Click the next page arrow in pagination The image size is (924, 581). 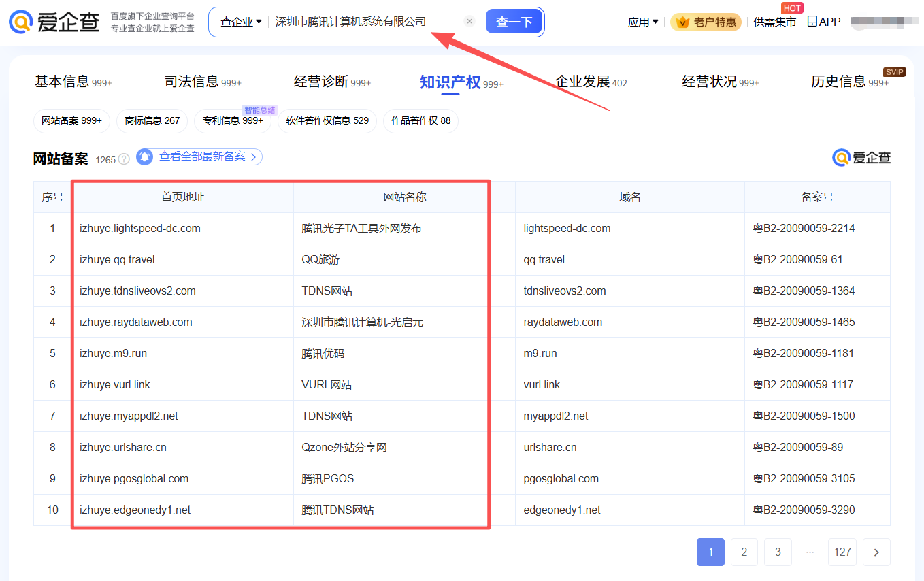pos(876,552)
